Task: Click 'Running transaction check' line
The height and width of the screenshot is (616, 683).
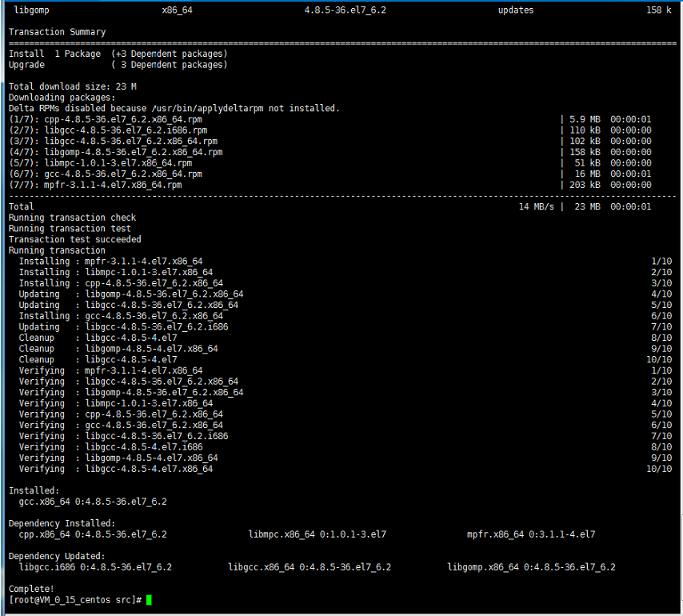Action: click(72, 218)
